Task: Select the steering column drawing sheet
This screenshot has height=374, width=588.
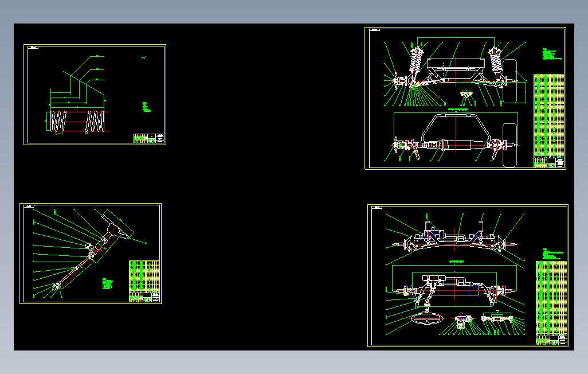Action: click(91, 254)
